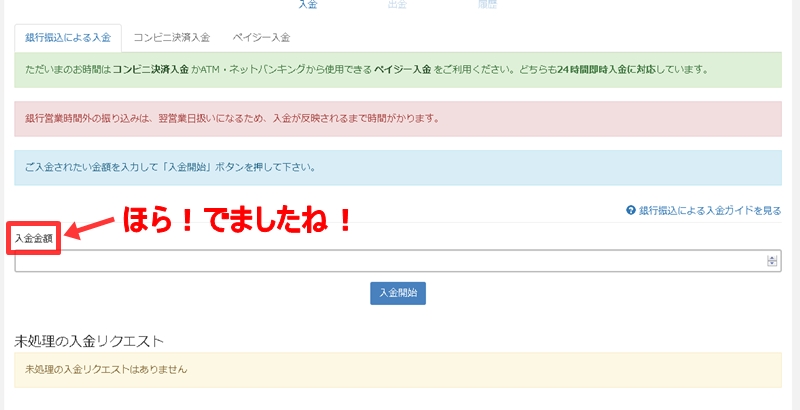The height and width of the screenshot is (410, 800).
Task: Click the 未処理の入金リクエスト heading
Action: 89,341
